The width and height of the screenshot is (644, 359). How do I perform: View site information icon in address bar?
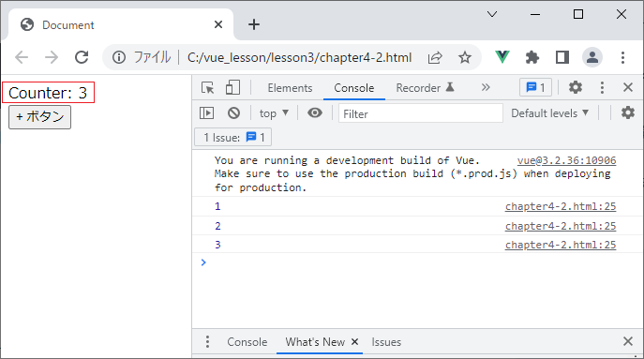(119, 57)
